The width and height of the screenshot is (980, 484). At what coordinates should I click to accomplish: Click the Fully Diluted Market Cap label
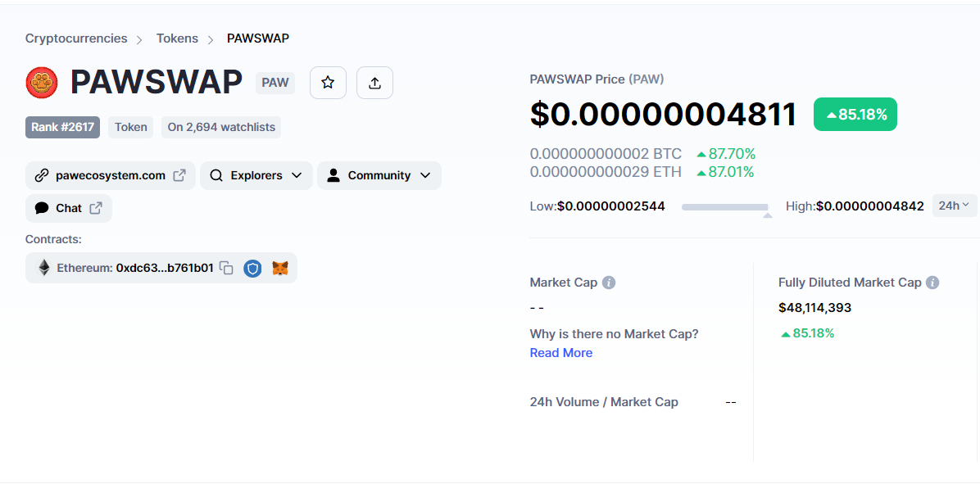tap(850, 283)
